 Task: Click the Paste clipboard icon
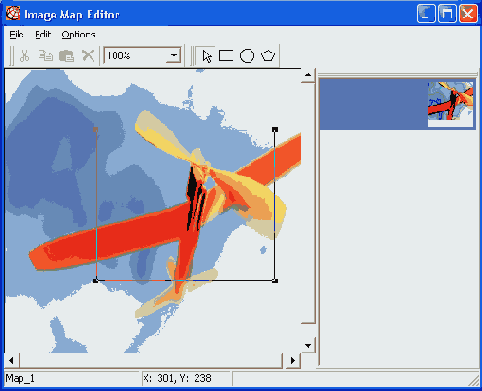click(67, 56)
